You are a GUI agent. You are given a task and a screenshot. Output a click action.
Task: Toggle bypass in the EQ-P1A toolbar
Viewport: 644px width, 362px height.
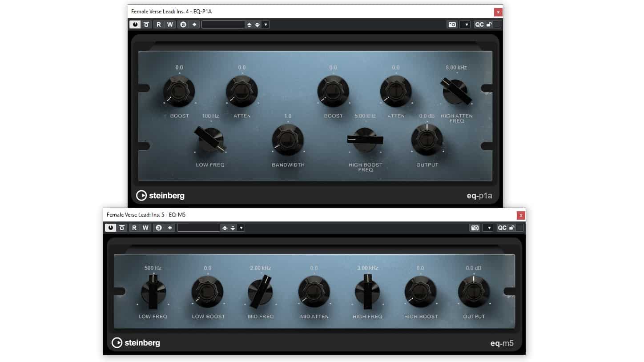(146, 24)
